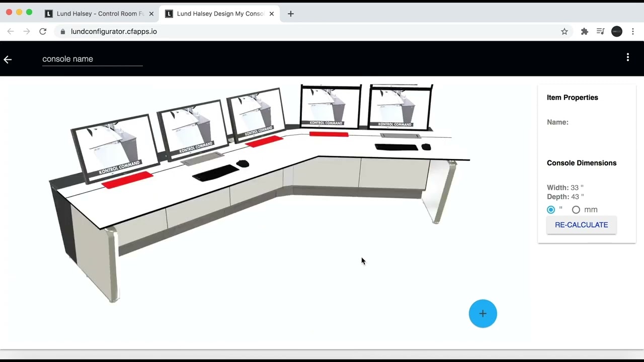Close the Lund Halsey Control Room tab
The image size is (644, 362).
pyautogui.click(x=151, y=14)
